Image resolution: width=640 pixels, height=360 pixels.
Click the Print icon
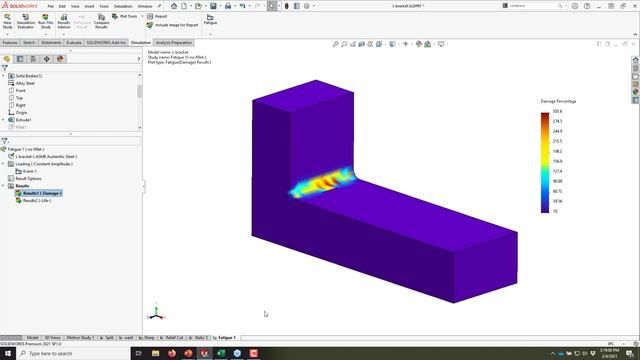(x=228, y=6)
